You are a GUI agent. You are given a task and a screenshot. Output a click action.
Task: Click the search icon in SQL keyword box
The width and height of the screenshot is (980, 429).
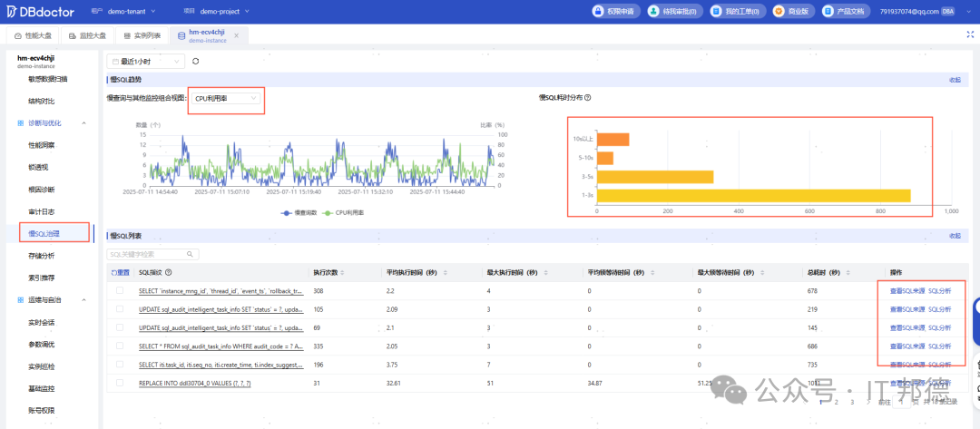[x=190, y=254]
